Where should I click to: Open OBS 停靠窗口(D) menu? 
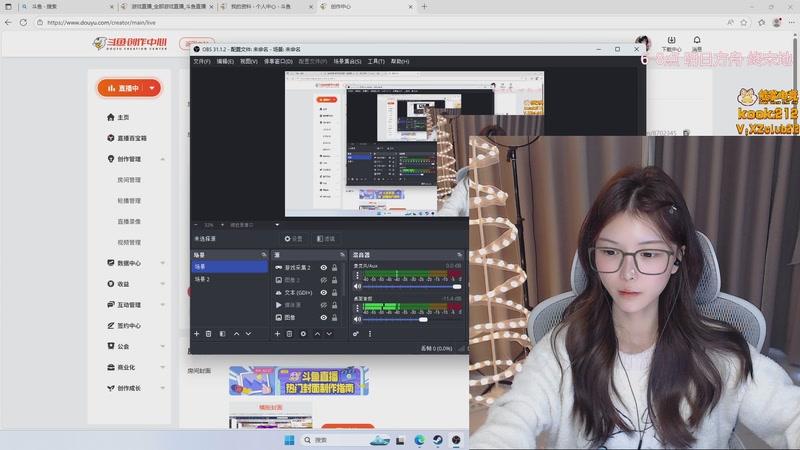click(278, 61)
